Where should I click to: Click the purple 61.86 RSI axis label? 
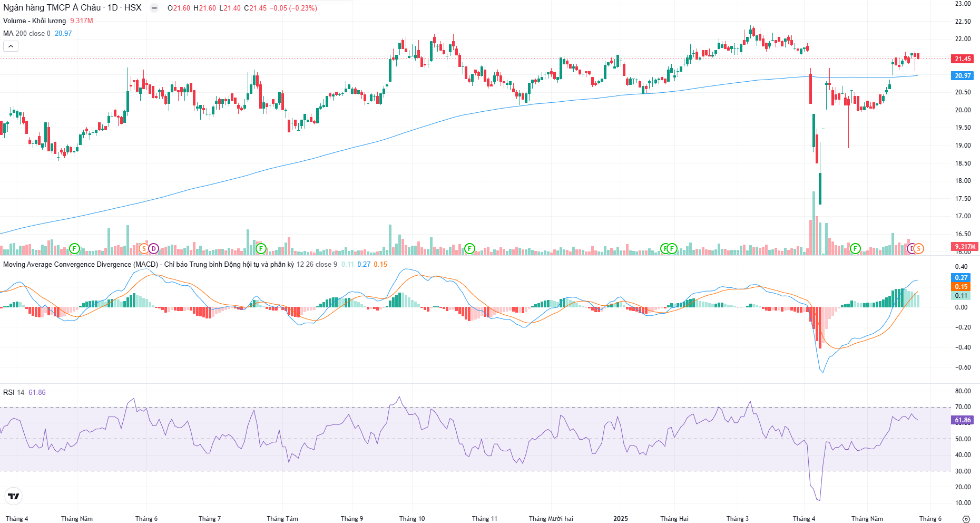[963, 420]
